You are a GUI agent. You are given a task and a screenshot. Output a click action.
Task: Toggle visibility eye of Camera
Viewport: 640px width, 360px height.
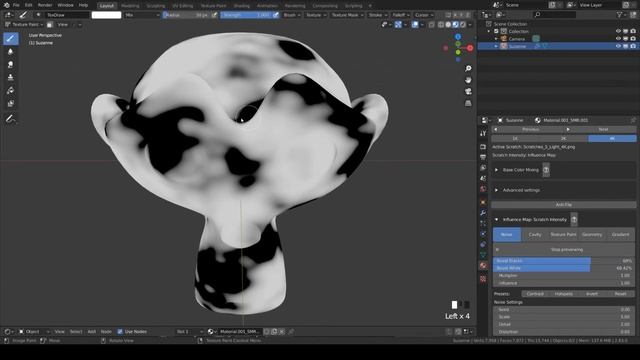click(618, 39)
